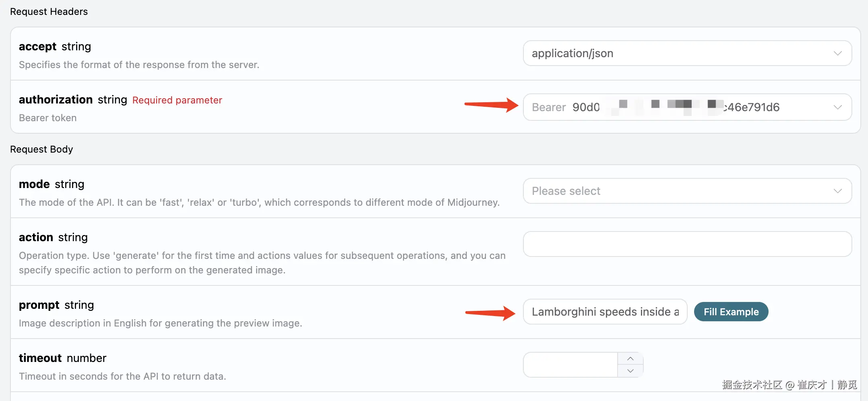868x401 pixels.
Task: Click the bold 'prompt' parameter name
Action: point(39,305)
